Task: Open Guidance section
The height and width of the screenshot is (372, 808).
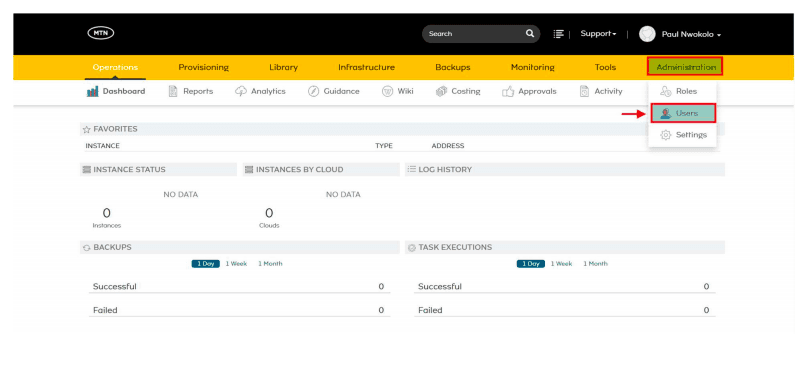Action: coord(333,91)
